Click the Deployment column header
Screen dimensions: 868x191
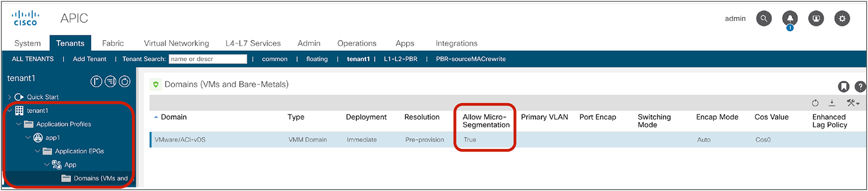pyautogui.click(x=366, y=117)
